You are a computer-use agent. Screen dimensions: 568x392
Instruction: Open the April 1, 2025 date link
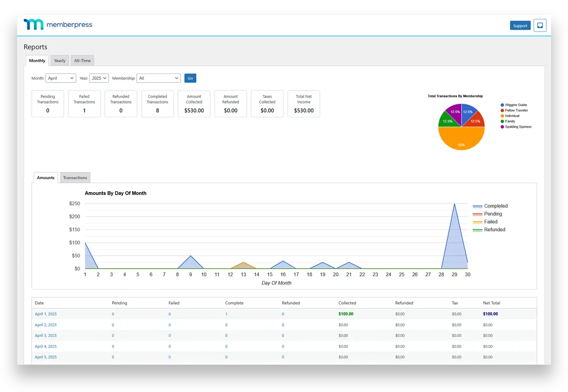pyautogui.click(x=46, y=314)
